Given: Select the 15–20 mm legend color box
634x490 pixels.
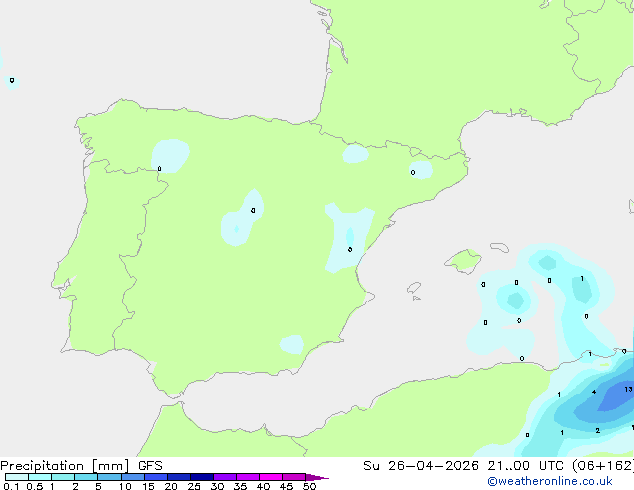Looking at the screenshot, I should coord(156,477).
